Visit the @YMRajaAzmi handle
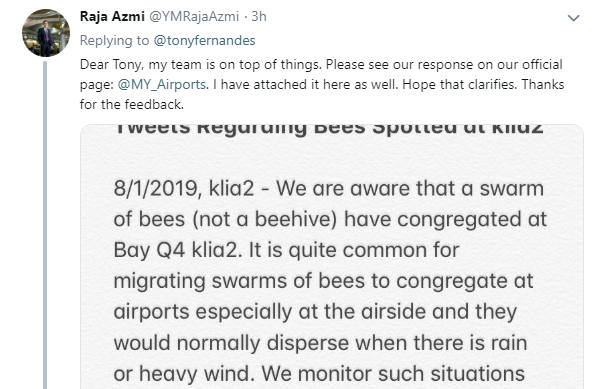 point(194,16)
